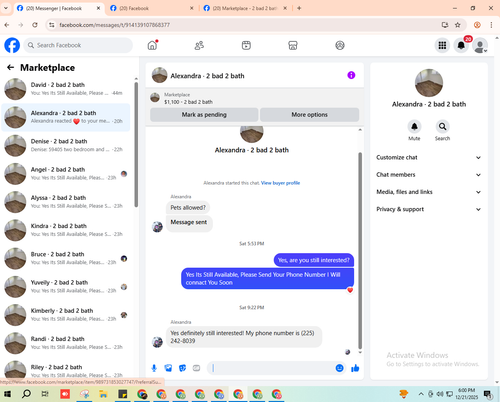The width and height of the screenshot is (500, 402).
Task: Show hidden system tray icons chevron
Action: point(421,394)
